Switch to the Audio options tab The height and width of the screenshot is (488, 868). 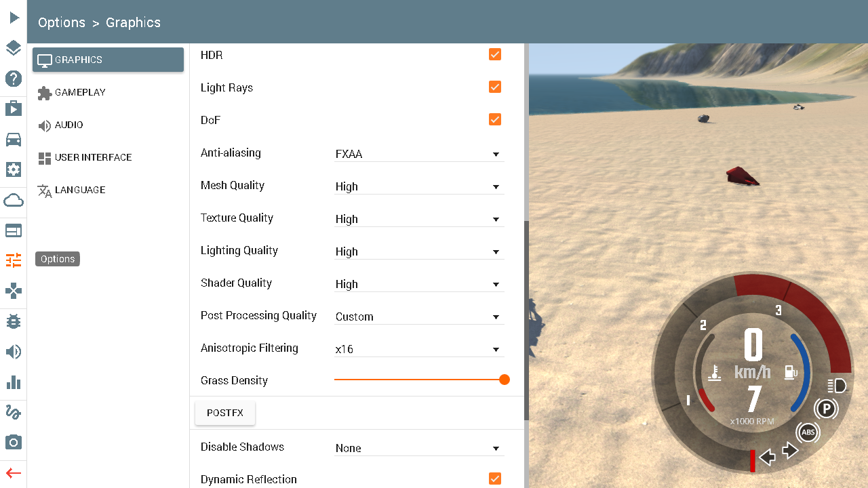[x=108, y=125]
